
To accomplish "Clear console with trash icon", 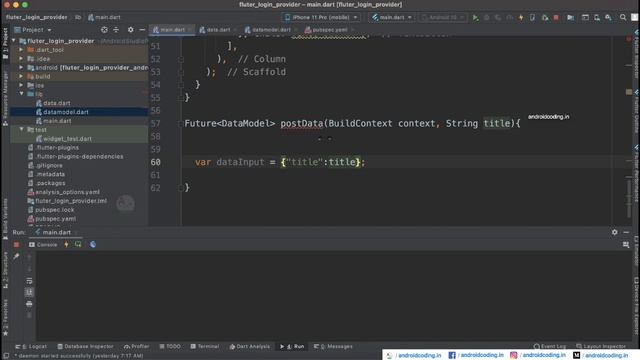I will pyautogui.click(x=29, y=315).
